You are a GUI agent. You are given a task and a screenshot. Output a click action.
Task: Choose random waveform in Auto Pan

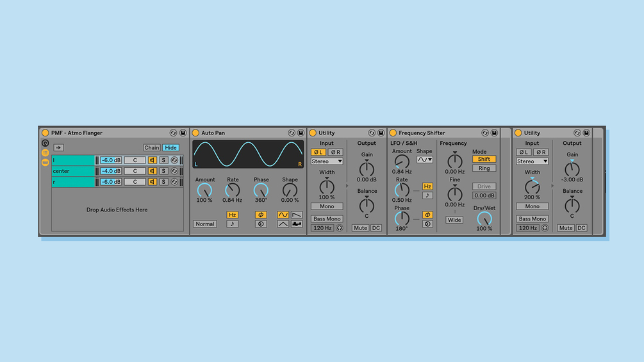[297, 224]
